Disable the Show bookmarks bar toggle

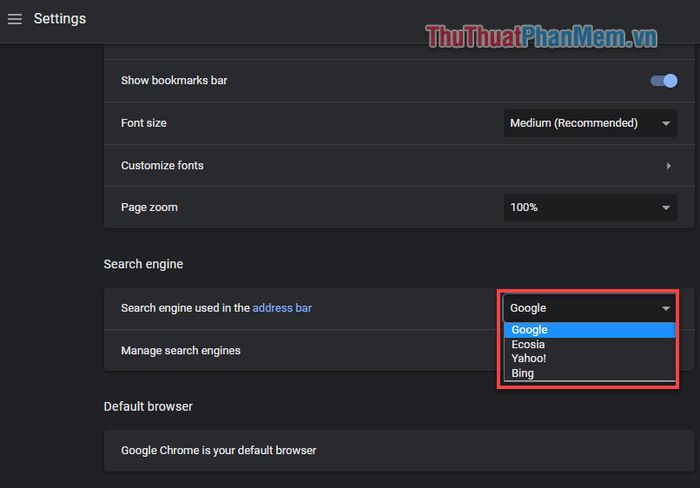tap(664, 81)
